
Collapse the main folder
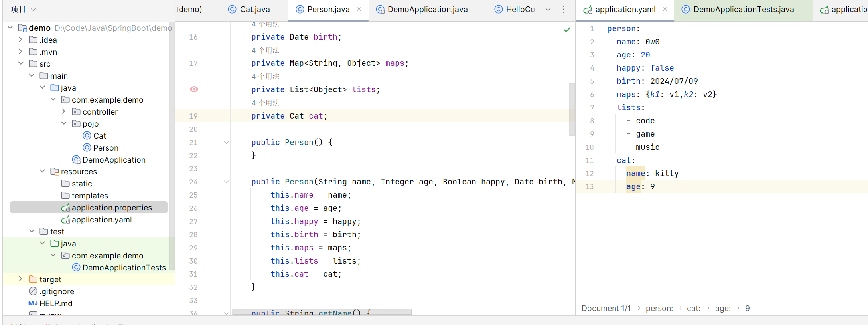[x=32, y=75]
